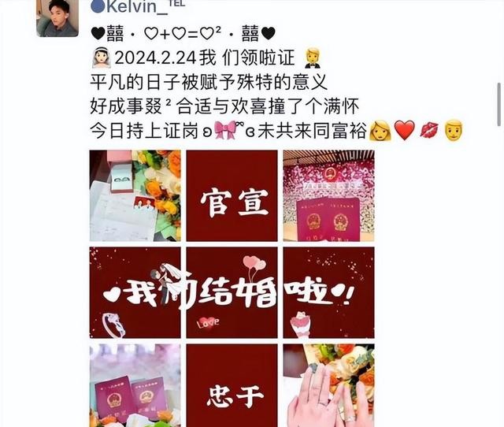Click the bride emoji before 2024.2.24
The image size is (504, 427).
pos(102,58)
